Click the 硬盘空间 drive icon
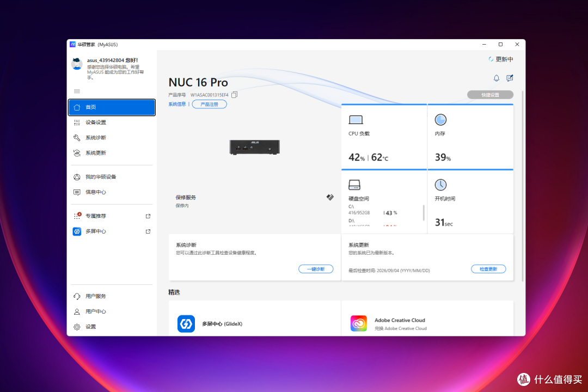This screenshot has width=588, height=392. [x=354, y=185]
